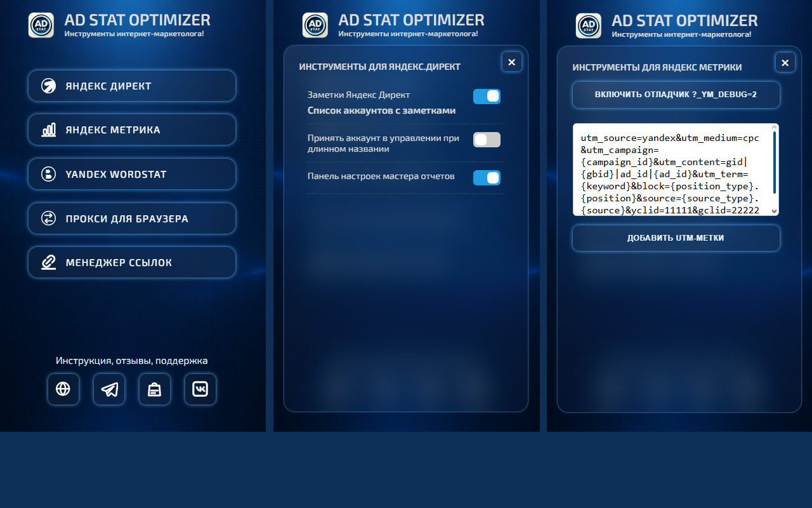The height and width of the screenshot is (508, 812).
Task: Click AD STAT OPTIMIZER title in left panel
Action: coord(138,20)
